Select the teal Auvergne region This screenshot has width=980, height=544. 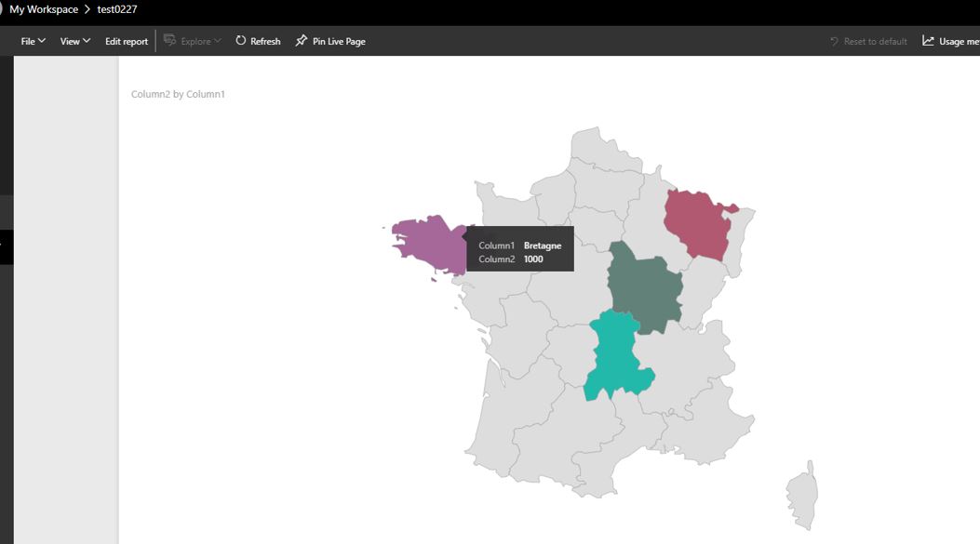pos(617,354)
